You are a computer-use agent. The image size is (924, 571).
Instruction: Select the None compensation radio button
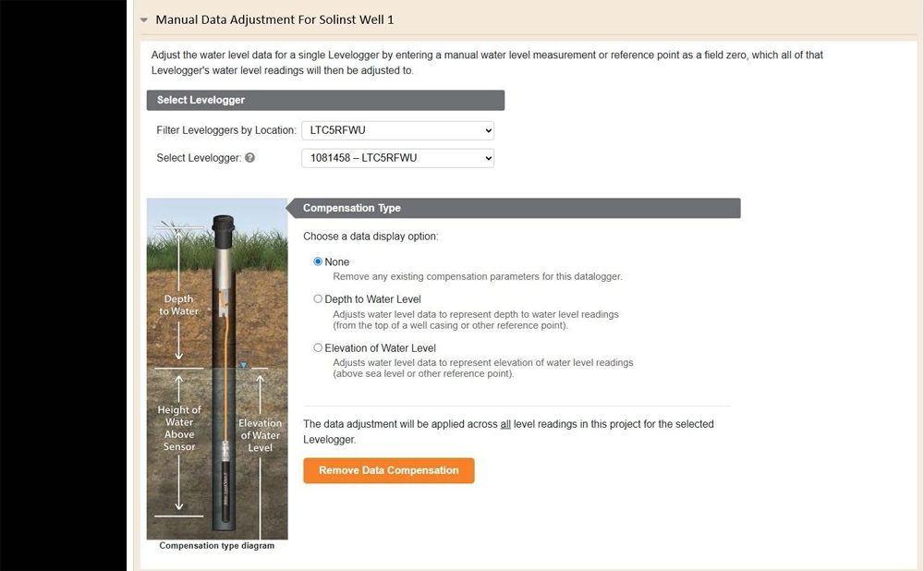[319, 262]
